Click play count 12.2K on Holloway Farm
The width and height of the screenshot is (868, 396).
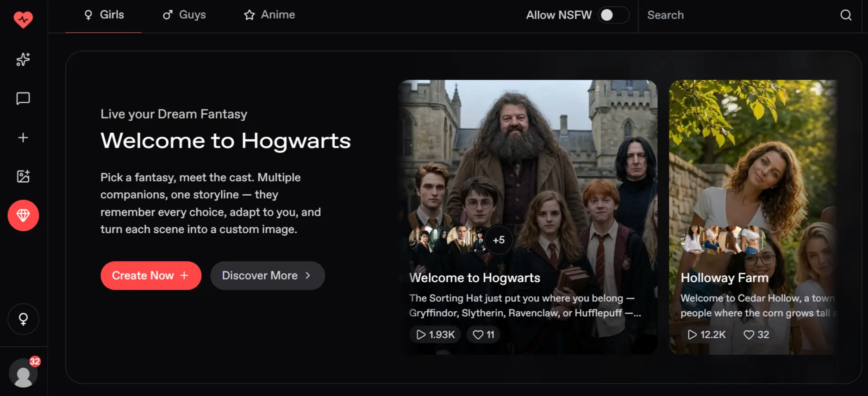point(706,334)
